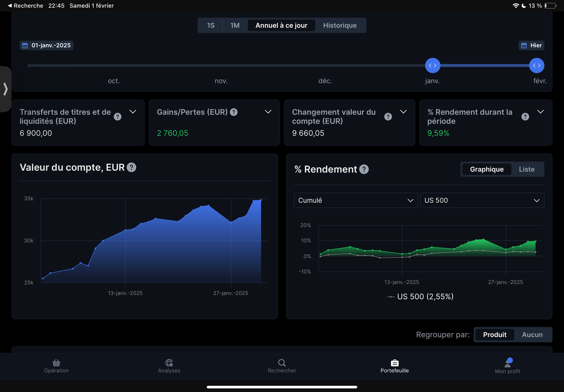Tap the Rechercher magnifier icon

pos(282,363)
